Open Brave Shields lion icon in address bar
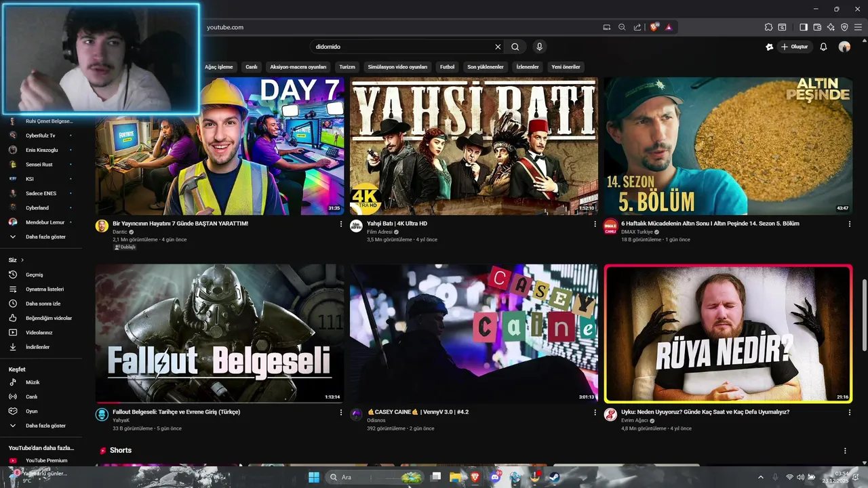Image resolution: width=868 pixels, height=488 pixels. click(x=654, y=27)
